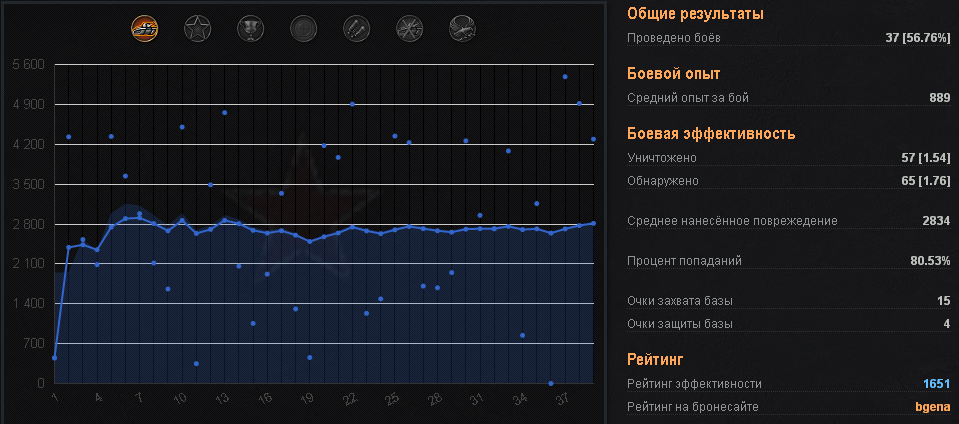Select the orange tank battles icon
The height and width of the screenshot is (424, 959).
(145, 28)
